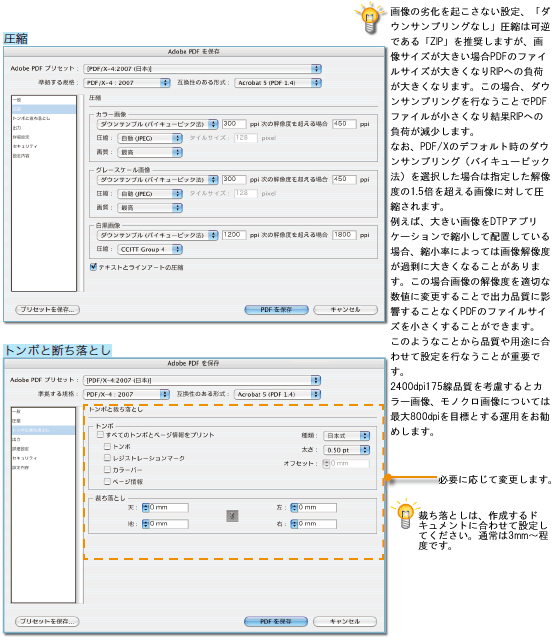
Task: Open Acrobat 5 compatibility dropdown in lower dialog
Action: 278,394
